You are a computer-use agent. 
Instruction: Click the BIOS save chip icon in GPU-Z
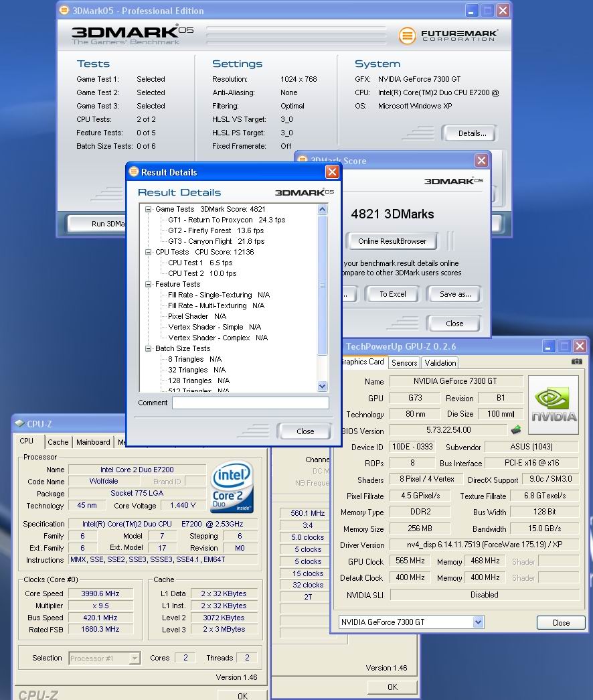click(516, 430)
